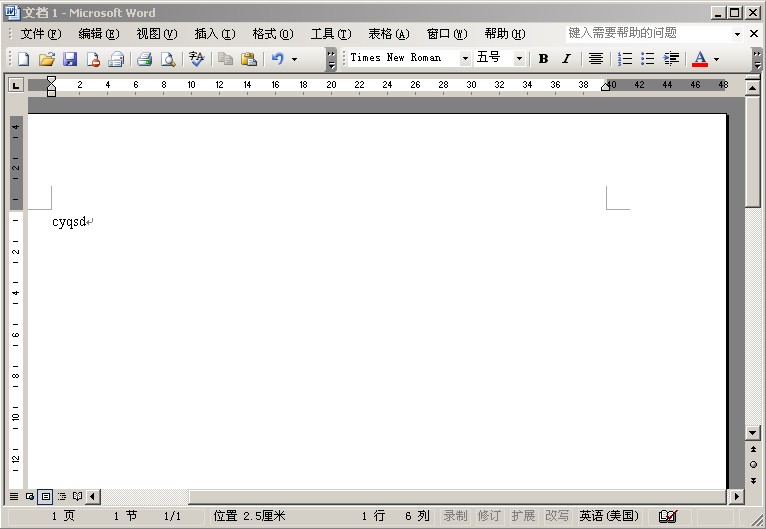Apply bulleted list formatting
This screenshot has width=766, height=529.
coord(648,59)
